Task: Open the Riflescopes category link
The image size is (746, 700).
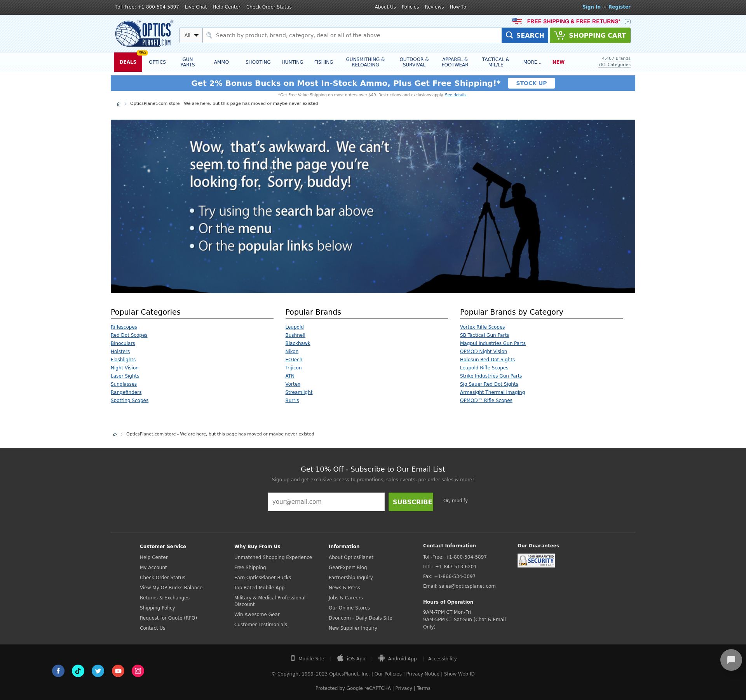Action: (124, 327)
